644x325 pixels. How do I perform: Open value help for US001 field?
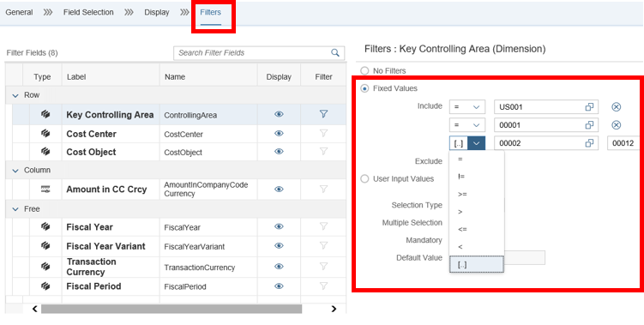coord(589,107)
